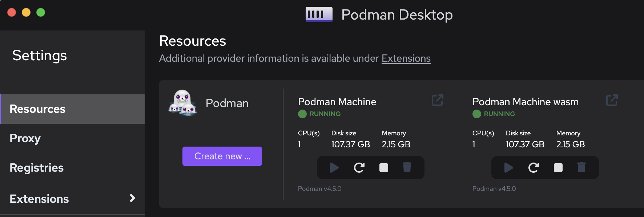Delete the Podman Machine wasm
The image size is (644, 217).
click(x=581, y=168)
